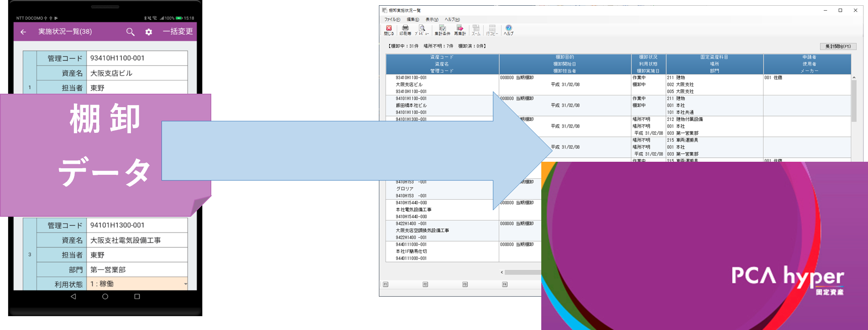This screenshot has height=330, width=868.
Task: Click the cell 005 大阪支社
Action: pyautogui.click(x=680, y=92)
